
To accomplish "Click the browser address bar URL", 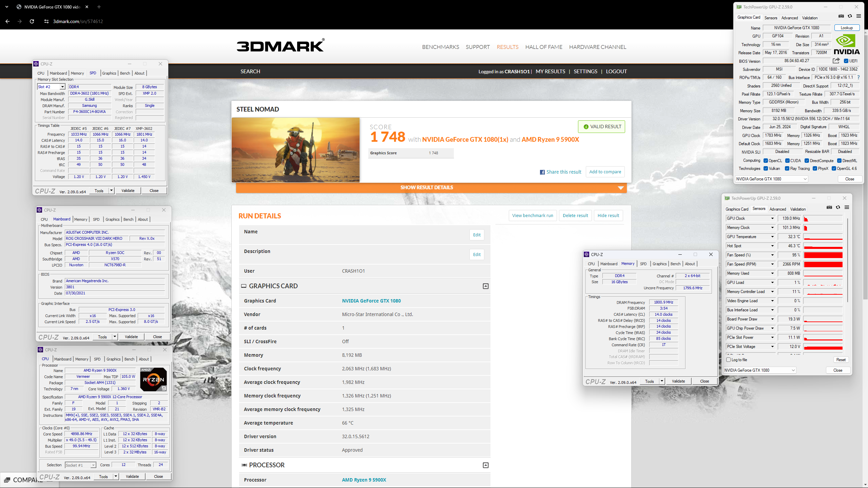I will click(78, 21).
